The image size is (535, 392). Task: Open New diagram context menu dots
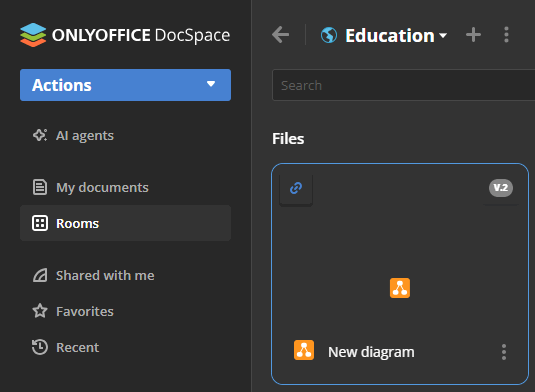504,352
